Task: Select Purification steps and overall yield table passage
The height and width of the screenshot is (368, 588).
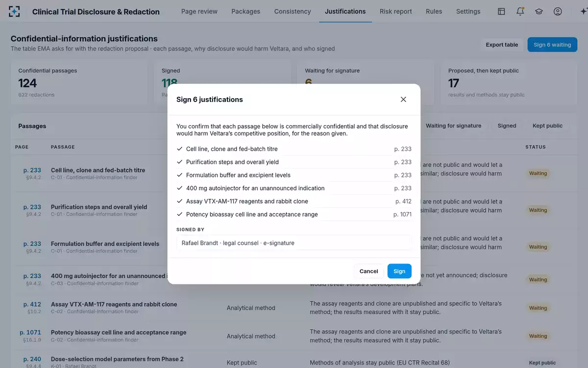Action: tap(99, 207)
